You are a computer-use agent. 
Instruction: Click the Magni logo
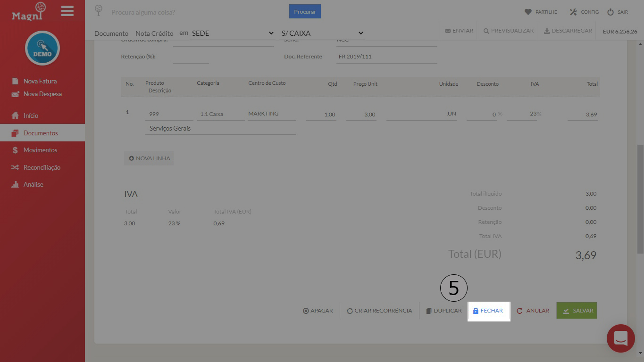pos(29,12)
